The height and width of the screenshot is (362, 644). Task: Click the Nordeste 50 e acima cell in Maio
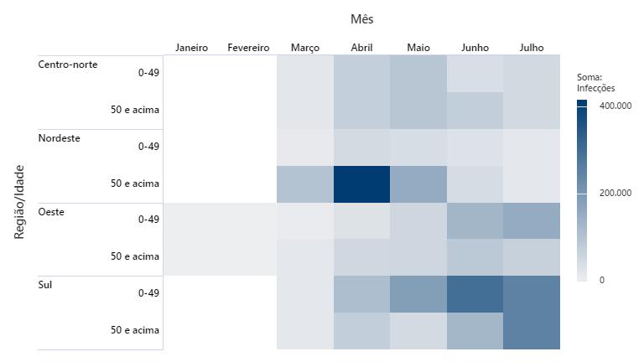pyautogui.click(x=418, y=184)
